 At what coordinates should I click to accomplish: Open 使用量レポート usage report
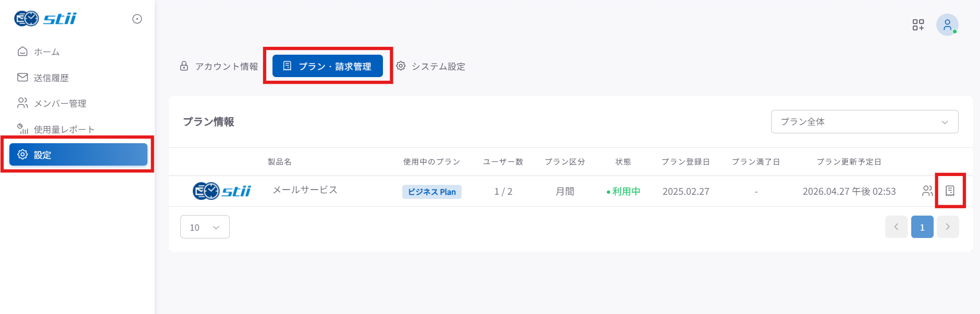tap(56, 129)
